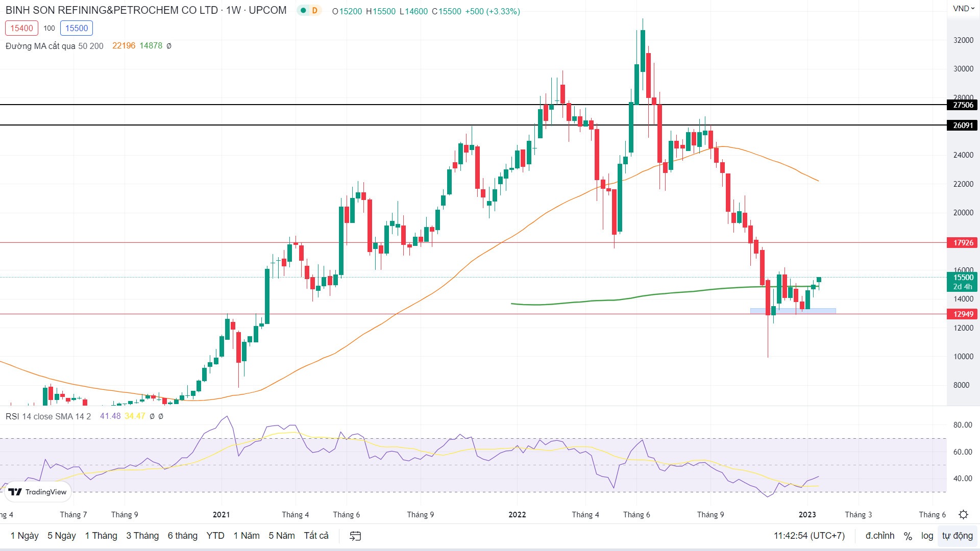The width and height of the screenshot is (980, 551).
Task: Select the 26091 horizontal line price label
Action: [963, 126]
